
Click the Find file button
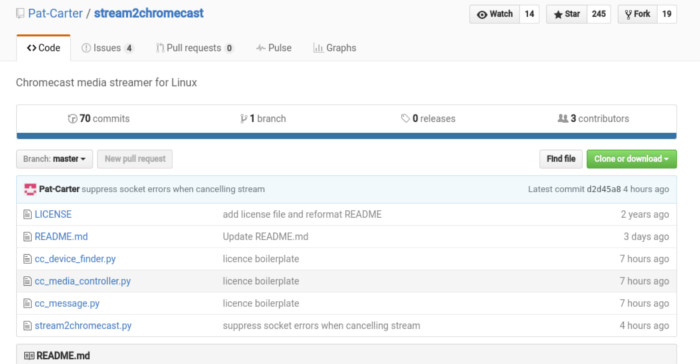561,159
